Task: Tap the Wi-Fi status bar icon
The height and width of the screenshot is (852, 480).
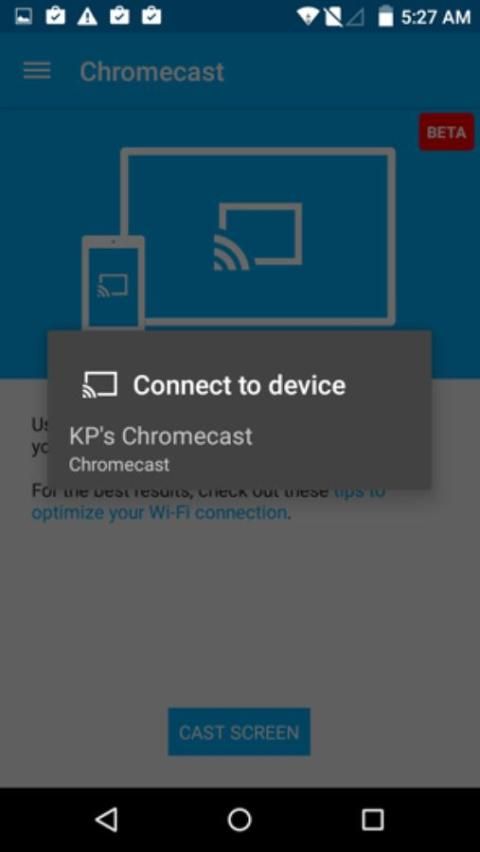Action: [x=308, y=17]
